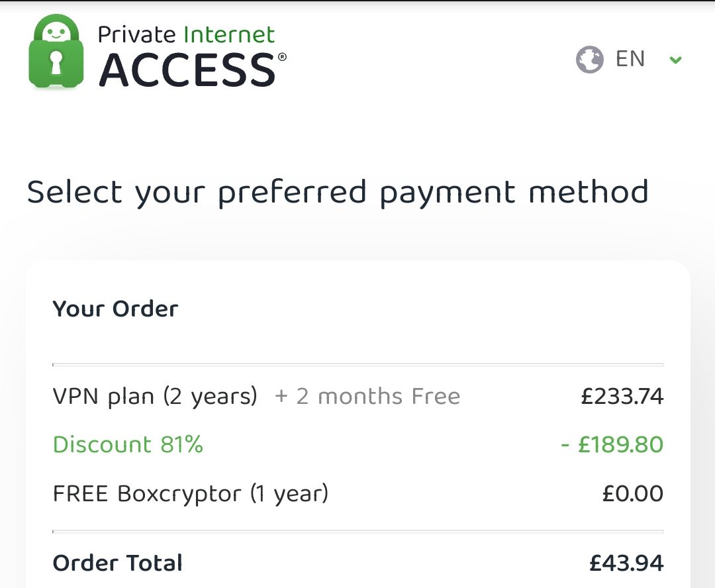Click the green 'Discount 81%' label
This screenshot has height=588, width=715.
pos(128,444)
